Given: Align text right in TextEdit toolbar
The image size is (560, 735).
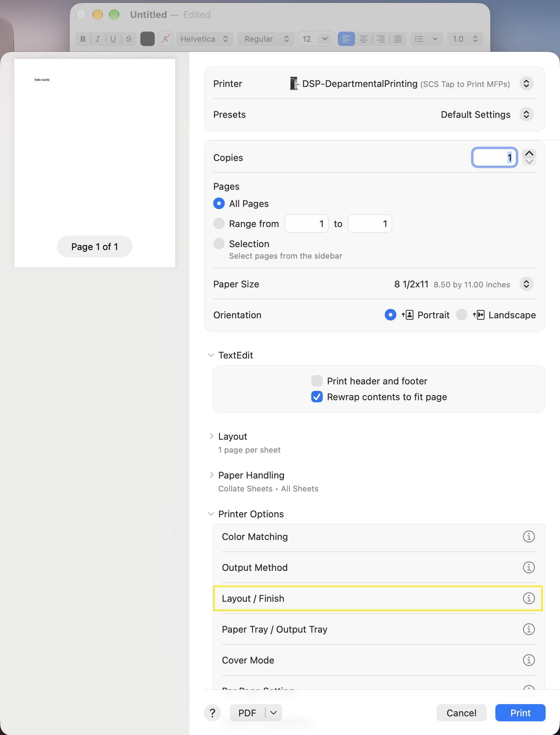Looking at the screenshot, I should [381, 39].
